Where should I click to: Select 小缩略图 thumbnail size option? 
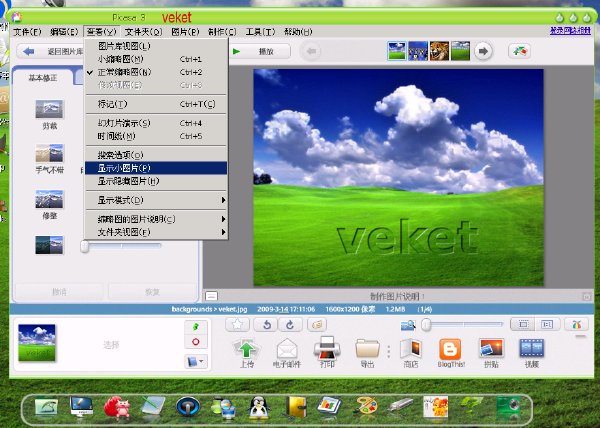pos(156,59)
